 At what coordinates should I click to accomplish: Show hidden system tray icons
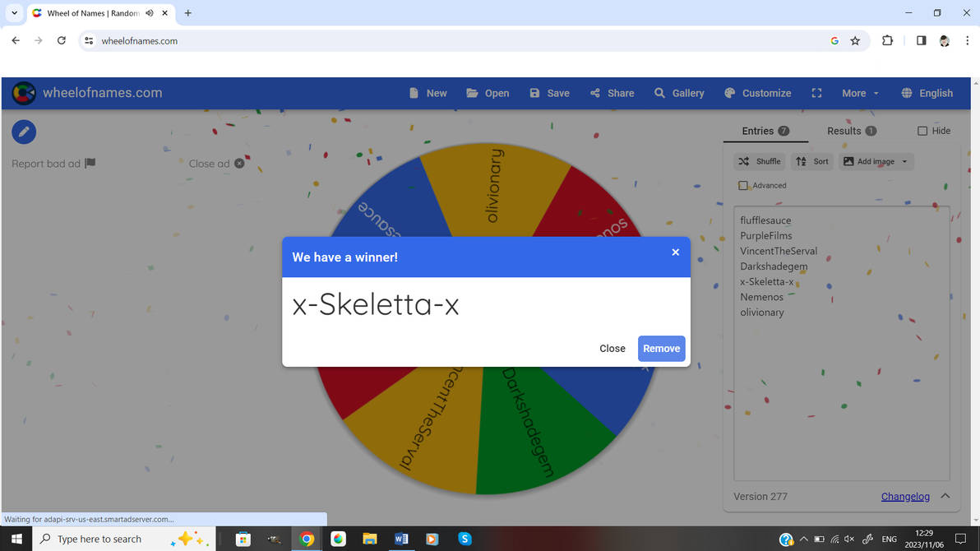[x=803, y=539]
